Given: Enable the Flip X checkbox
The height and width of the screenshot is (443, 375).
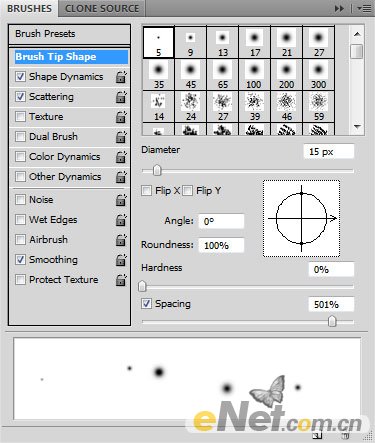Looking at the screenshot, I should click(x=146, y=191).
